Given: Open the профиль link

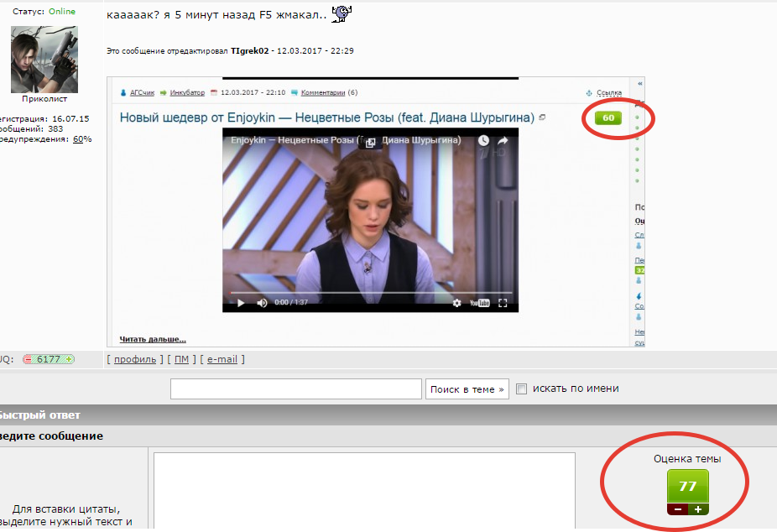Looking at the screenshot, I should (x=135, y=360).
